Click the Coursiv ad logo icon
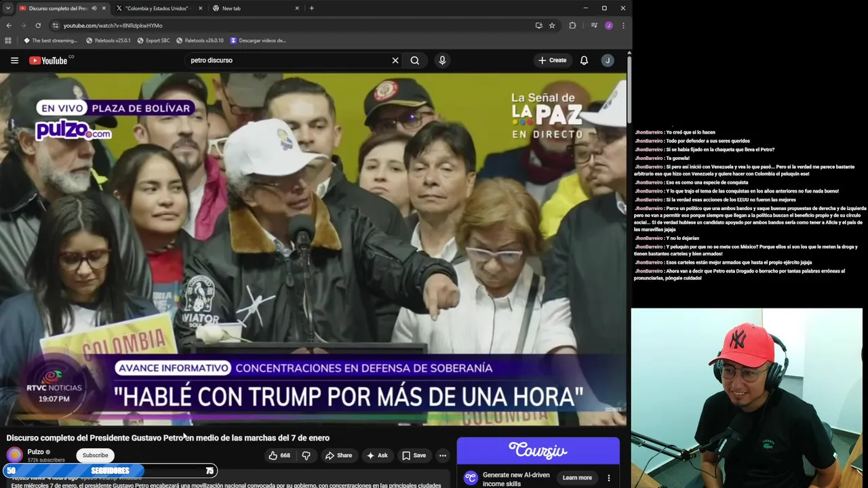 (471, 478)
